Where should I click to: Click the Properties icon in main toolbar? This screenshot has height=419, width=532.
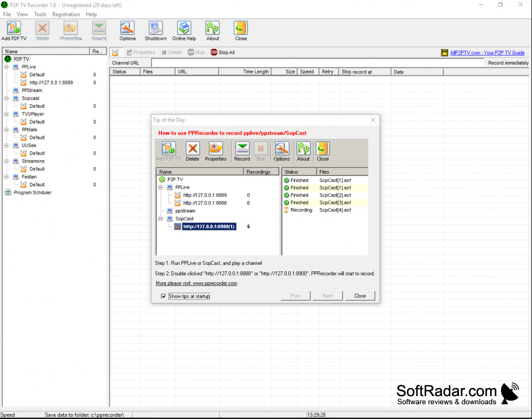(x=70, y=31)
